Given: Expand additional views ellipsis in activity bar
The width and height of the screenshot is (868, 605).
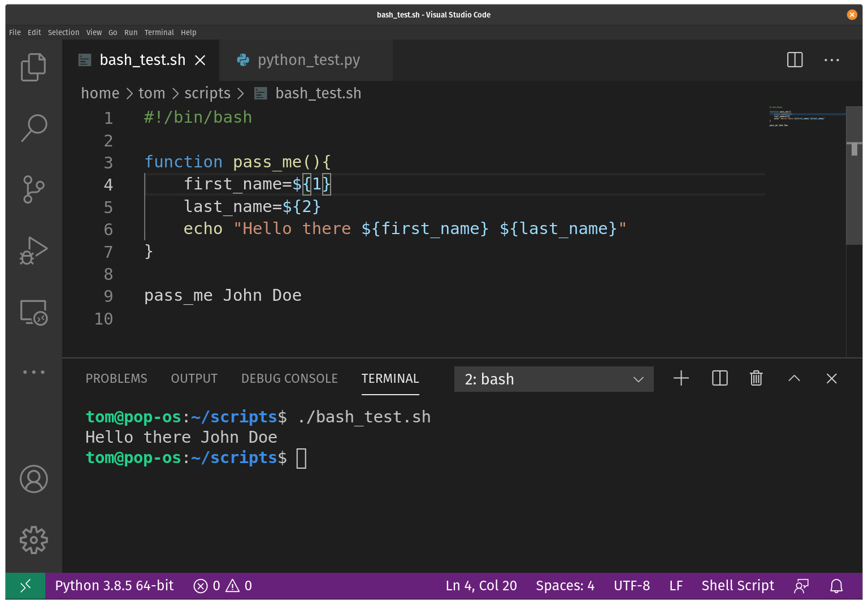Looking at the screenshot, I should pos(33,372).
